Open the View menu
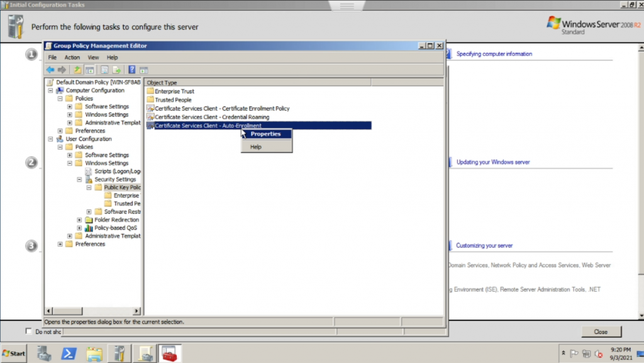 [93, 57]
